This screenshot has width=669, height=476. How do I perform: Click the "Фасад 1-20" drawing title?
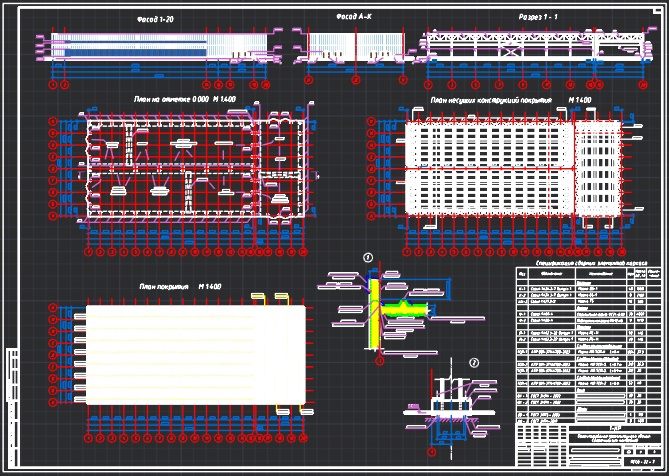point(155,20)
